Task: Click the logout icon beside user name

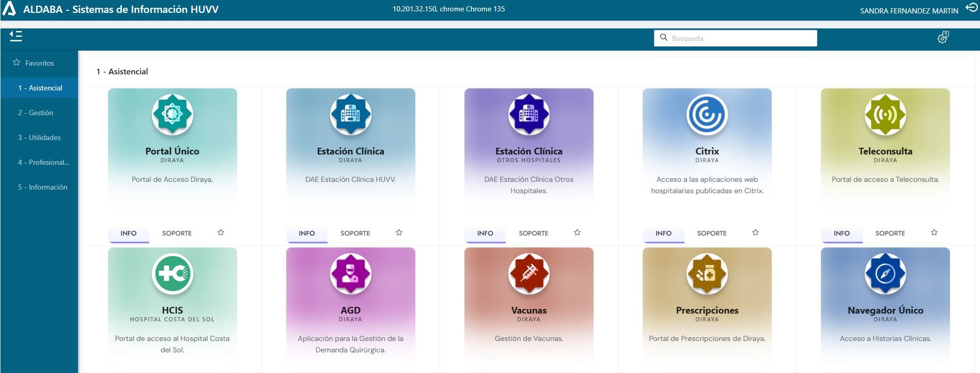Action: (x=972, y=8)
